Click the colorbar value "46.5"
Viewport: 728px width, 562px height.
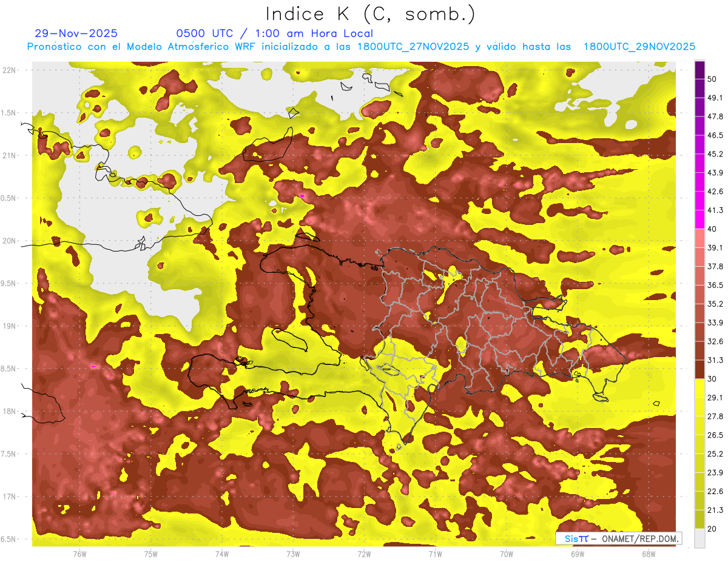715,135
